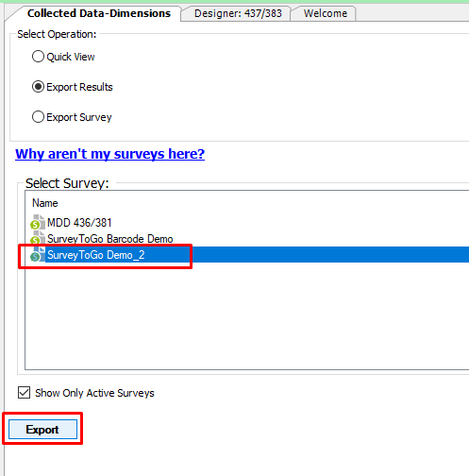
Task: Sort surveys by the Name column header
Action: pyautogui.click(x=45, y=203)
